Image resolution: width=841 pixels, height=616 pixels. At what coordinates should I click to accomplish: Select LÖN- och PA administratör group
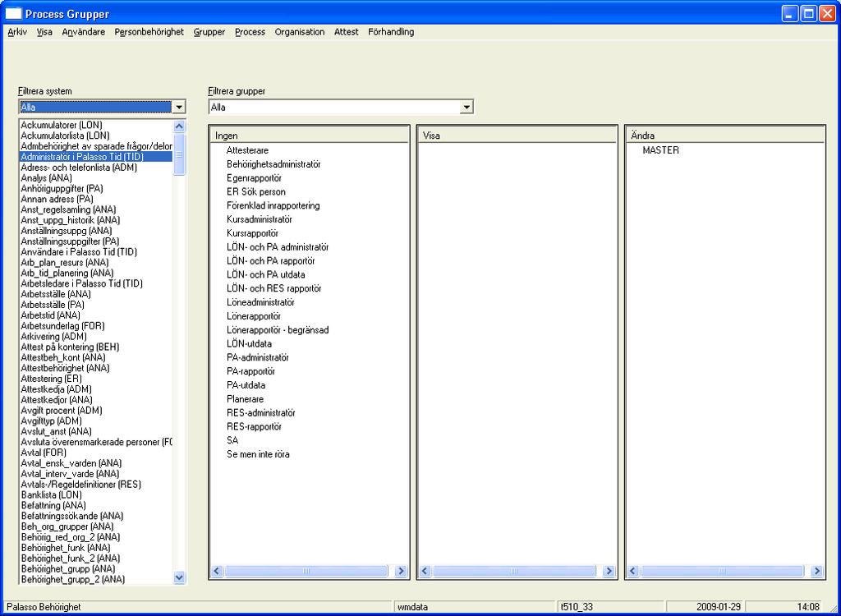(x=278, y=247)
